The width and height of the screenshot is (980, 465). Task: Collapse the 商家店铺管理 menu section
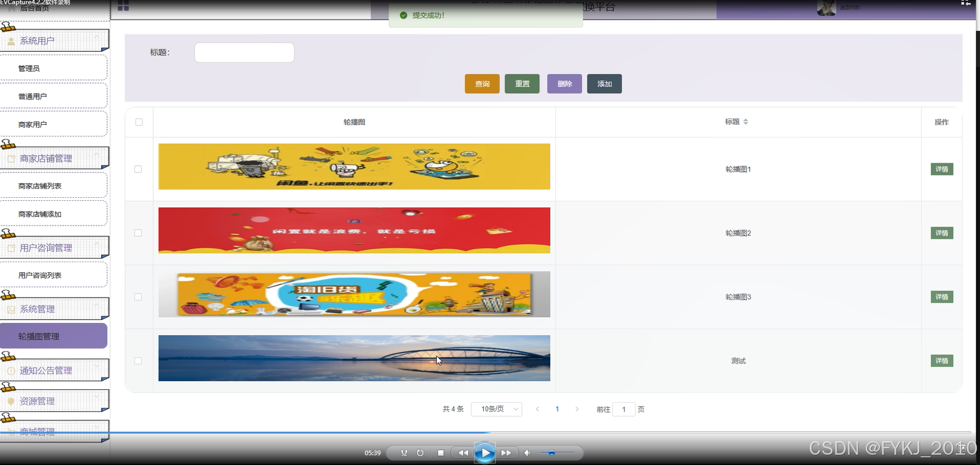pos(96,155)
